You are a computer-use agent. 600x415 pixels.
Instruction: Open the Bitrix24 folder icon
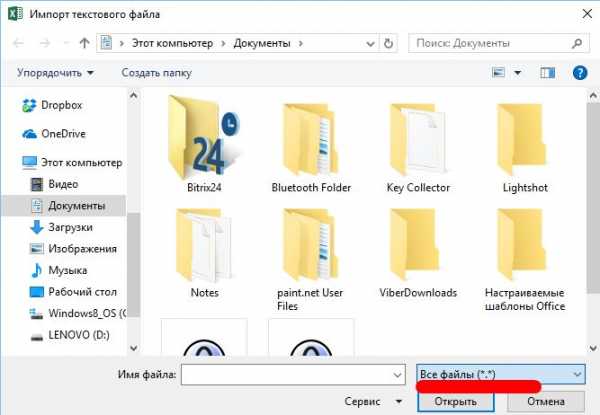(x=204, y=138)
